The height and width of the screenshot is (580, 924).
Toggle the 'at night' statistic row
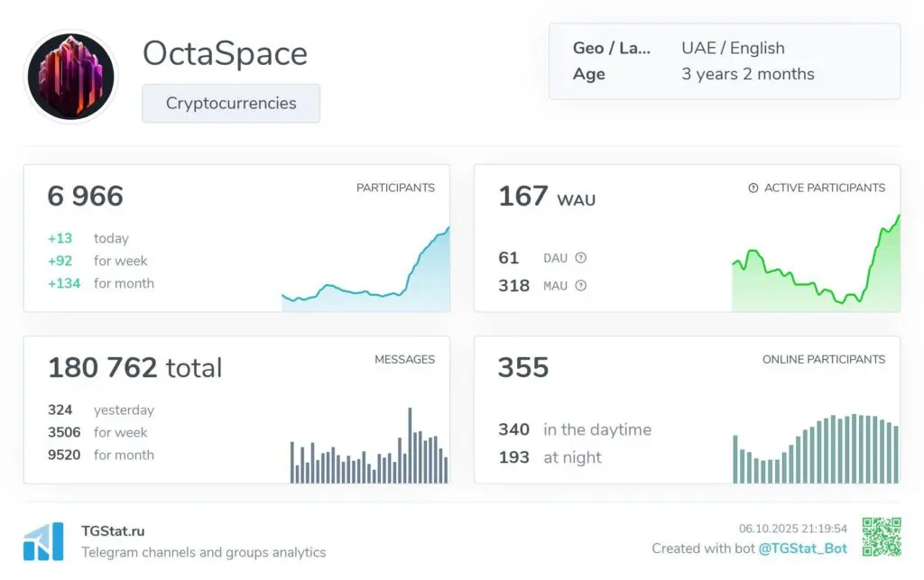(554, 457)
